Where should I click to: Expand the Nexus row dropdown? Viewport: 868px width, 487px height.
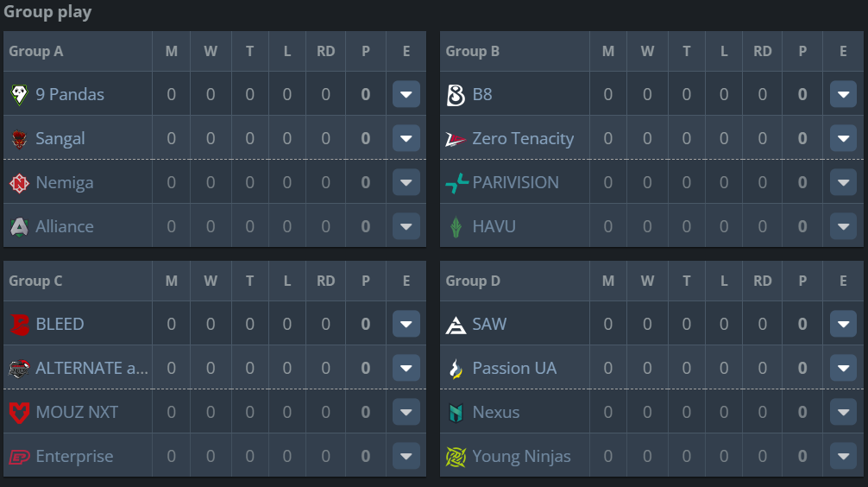(x=842, y=412)
